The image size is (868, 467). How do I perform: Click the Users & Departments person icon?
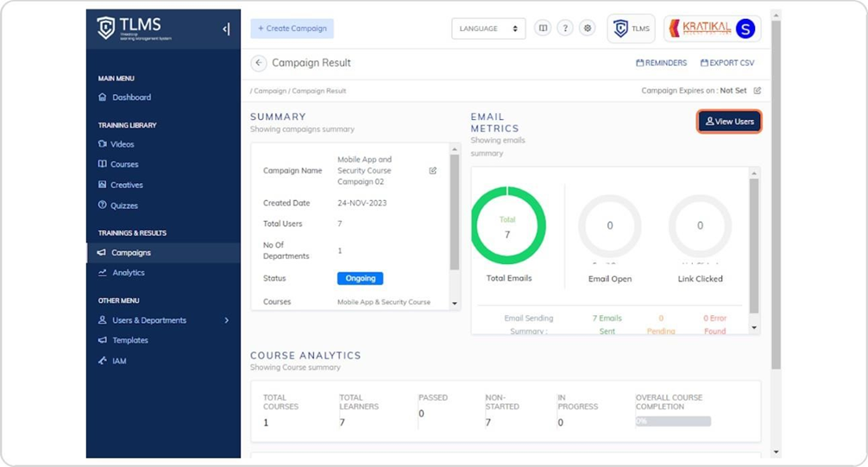103,320
